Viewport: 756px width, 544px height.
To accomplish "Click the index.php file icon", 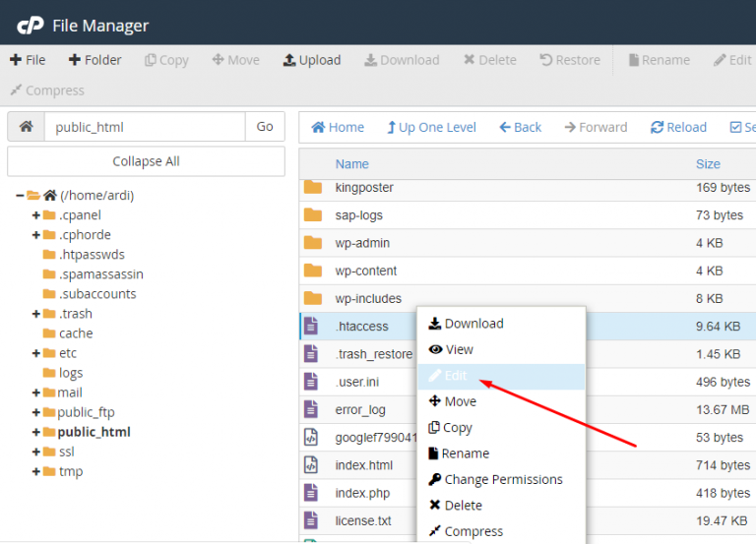I will coord(312,493).
